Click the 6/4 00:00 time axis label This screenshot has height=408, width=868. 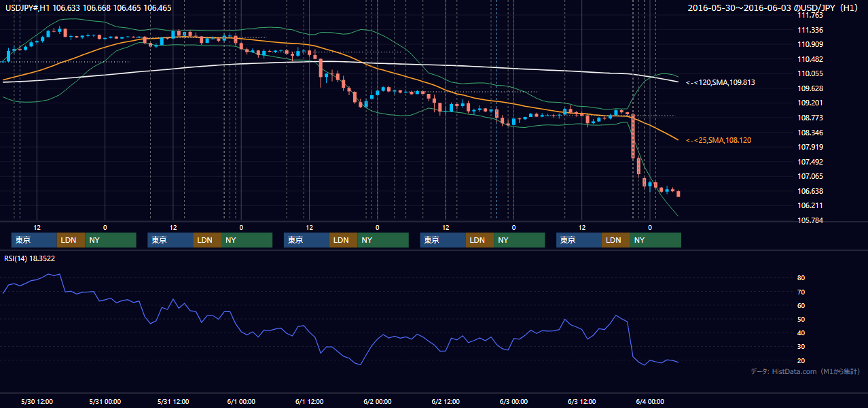(649, 401)
